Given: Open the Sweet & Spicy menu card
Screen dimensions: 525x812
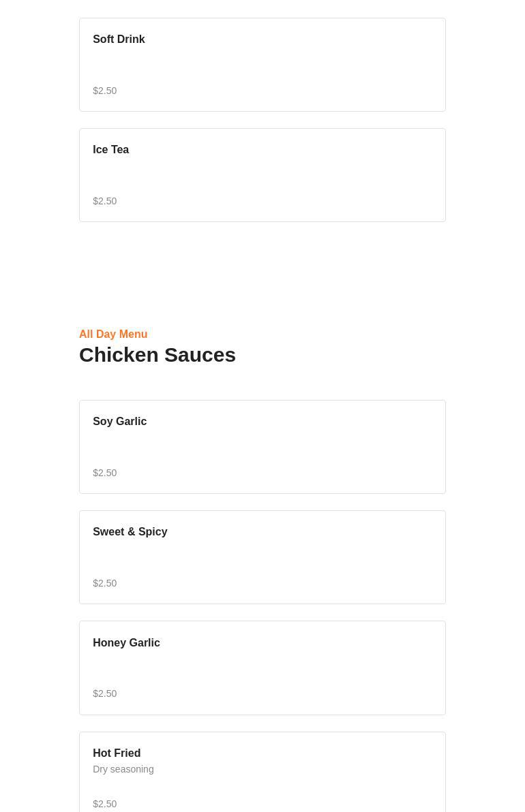Looking at the screenshot, I should (273, 557).
